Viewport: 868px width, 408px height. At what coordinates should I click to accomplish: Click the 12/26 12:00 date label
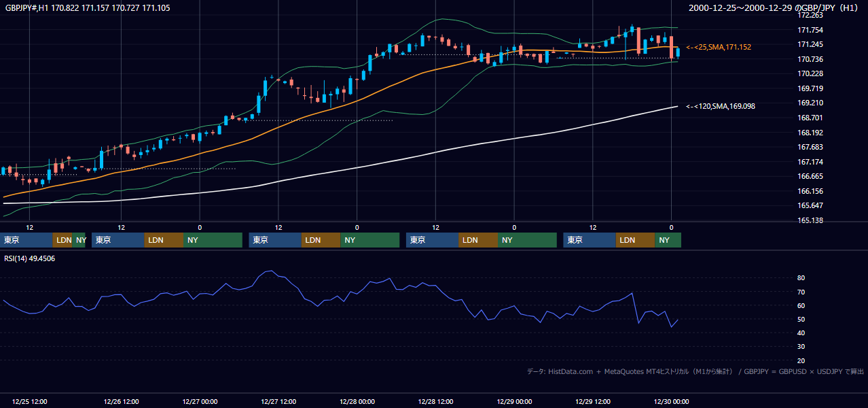pyautogui.click(x=121, y=402)
